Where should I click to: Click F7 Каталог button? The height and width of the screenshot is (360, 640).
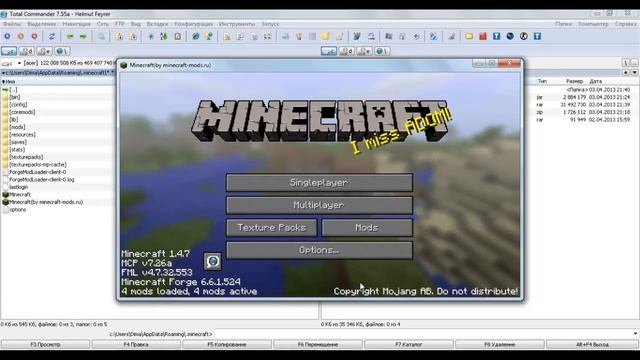(x=408, y=344)
